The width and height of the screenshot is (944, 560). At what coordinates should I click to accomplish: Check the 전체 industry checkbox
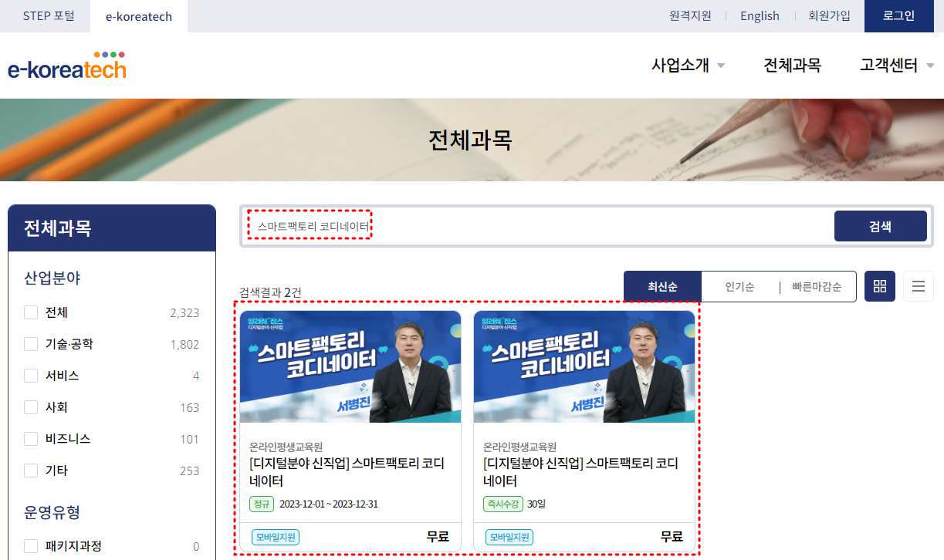[31, 312]
